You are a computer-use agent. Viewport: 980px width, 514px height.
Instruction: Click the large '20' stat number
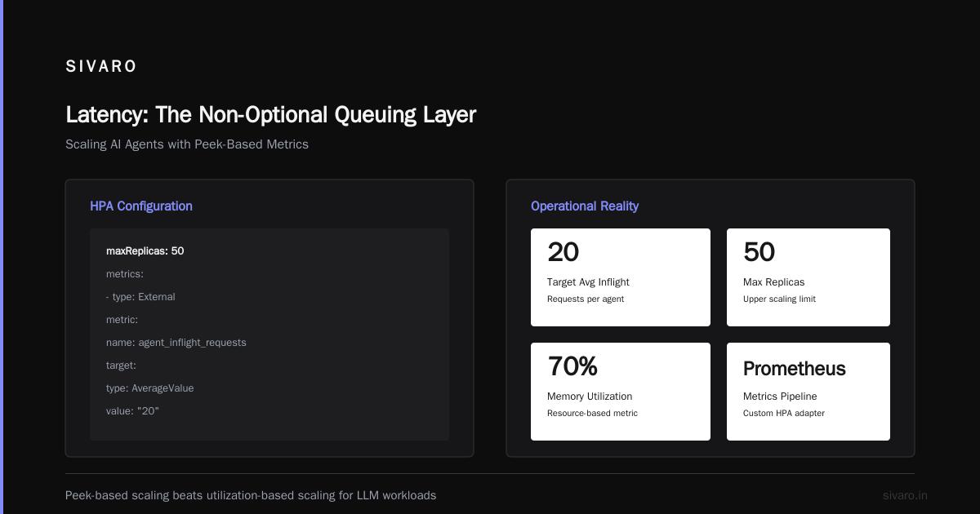(x=563, y=253)
